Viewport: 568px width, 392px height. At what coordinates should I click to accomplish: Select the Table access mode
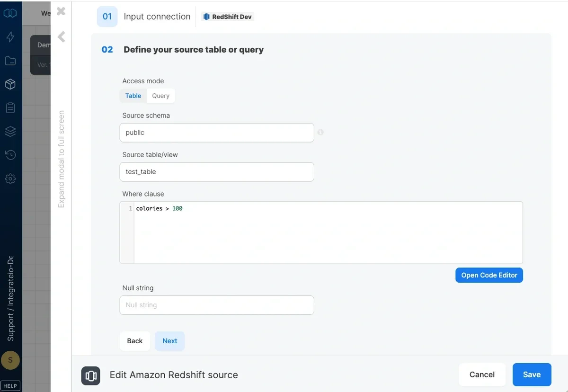click(133, 96)
